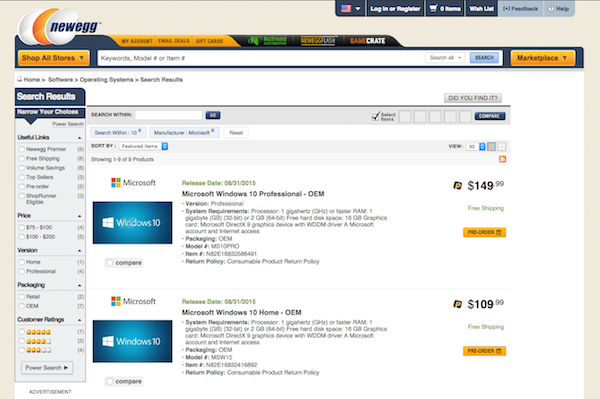This screenshot has width=600, height=399.
Task: Go to the Software breadcrumb
Action: (60, 80)
